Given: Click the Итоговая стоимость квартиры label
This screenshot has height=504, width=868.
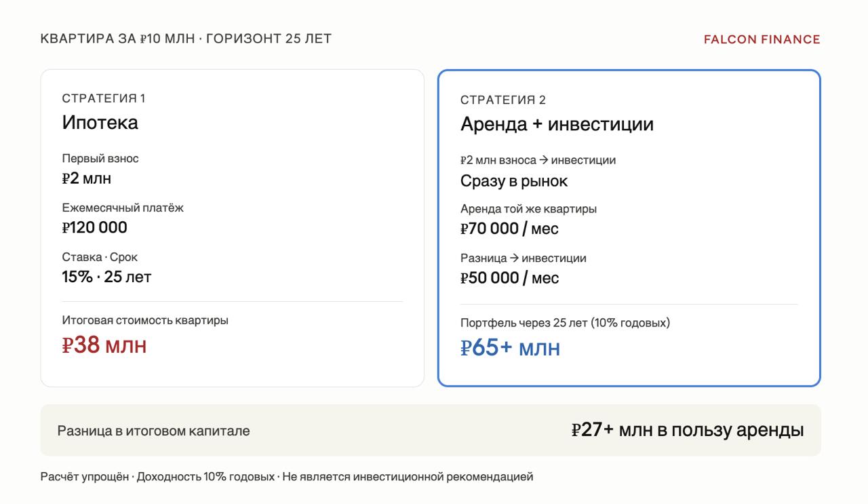Looking at the screenshot, I should pos(145,320).
